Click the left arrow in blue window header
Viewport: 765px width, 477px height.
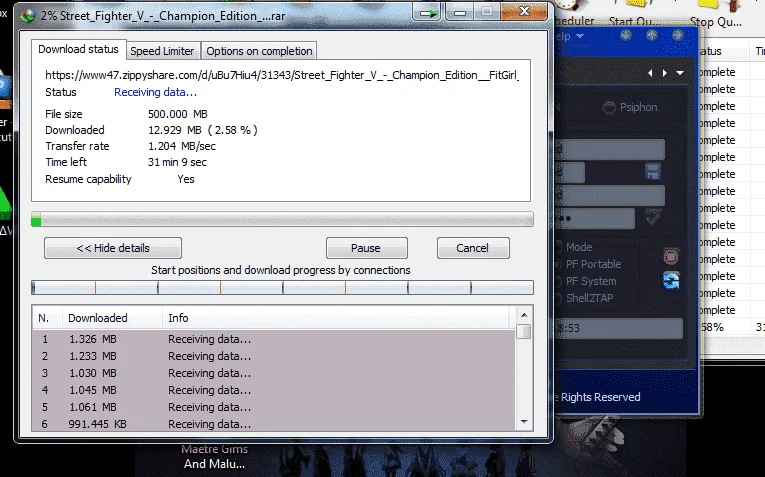[650, 73]
